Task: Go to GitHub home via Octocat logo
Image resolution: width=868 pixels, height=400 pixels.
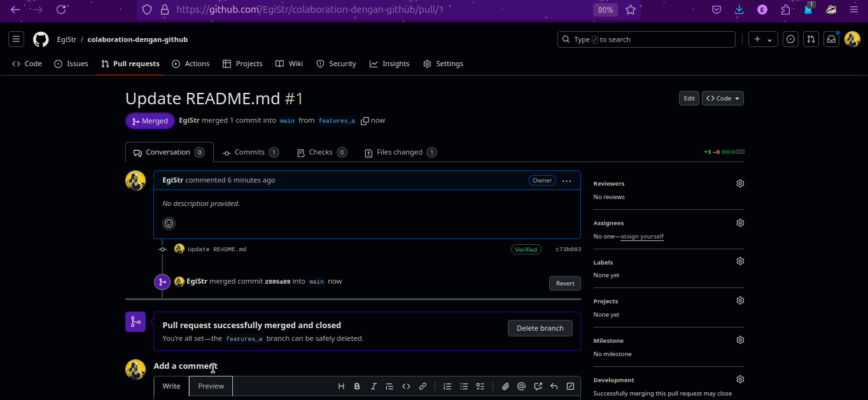Action: (41, 39)
